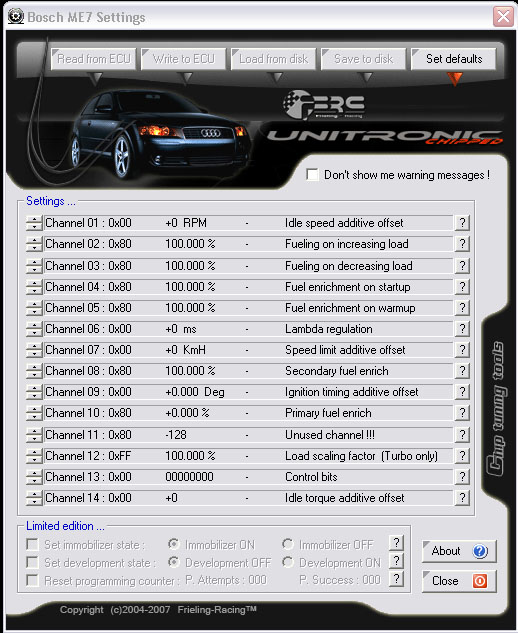
Task: Enable Don't show me warning messages
Action: coord(312,175)
